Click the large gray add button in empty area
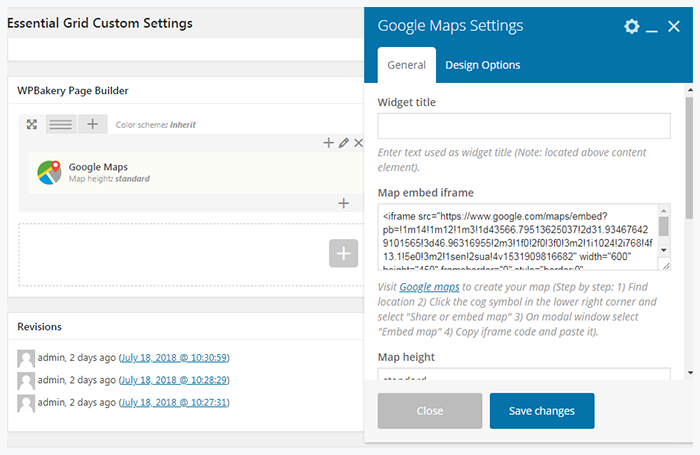This screenshot has height=455, width=700. (343, 253)
